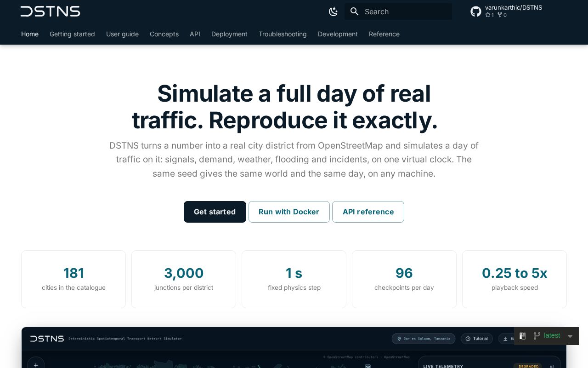Open the Getting started tab
This screenshot has width=588, height=368.
[x=72, y=34]
